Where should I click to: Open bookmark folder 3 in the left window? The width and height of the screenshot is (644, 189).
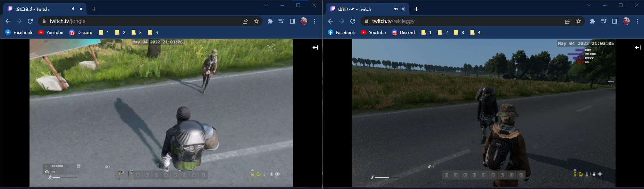(136, 32)
